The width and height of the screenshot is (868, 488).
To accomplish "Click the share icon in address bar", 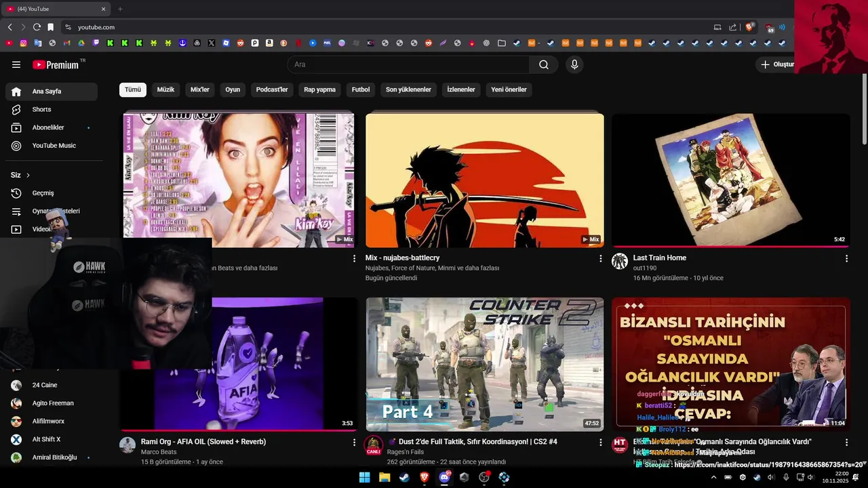I will (733, 27).
